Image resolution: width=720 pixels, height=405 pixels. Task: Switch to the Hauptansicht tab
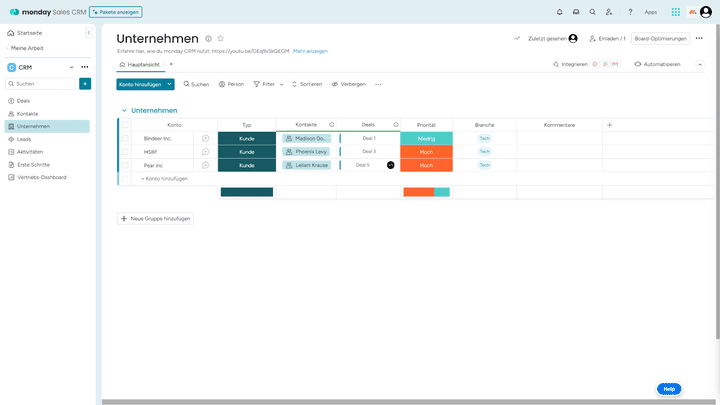pyautogui.click(x=140, y=64)
